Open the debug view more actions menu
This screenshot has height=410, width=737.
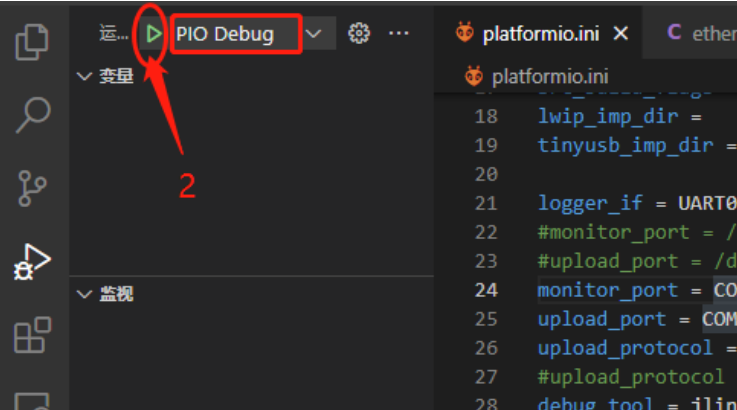(399, 33)
